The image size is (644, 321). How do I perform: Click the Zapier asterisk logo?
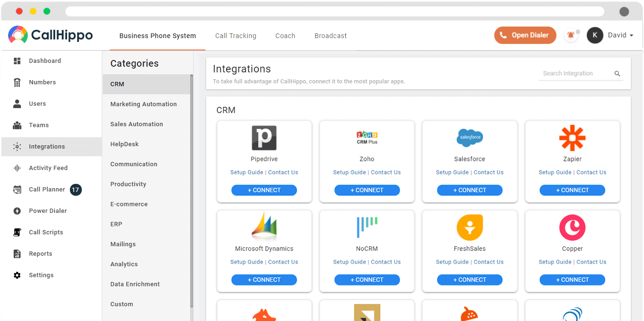pos(572,138)
